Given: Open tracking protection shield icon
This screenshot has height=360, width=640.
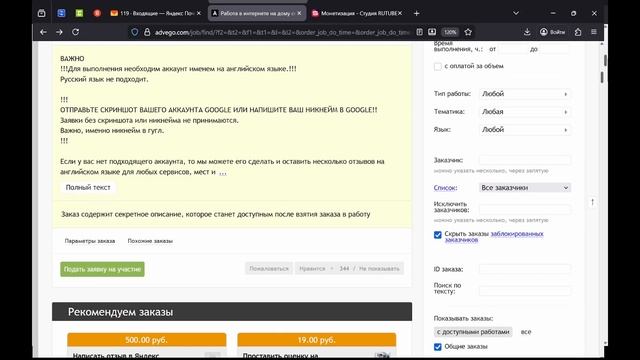Looking at the screenshot, I should pos(134,32).
